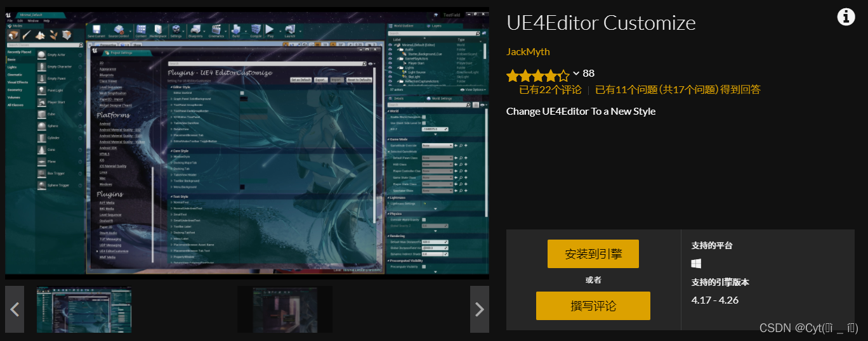Open the GameMode Override dropdown
The image size is (868, 341).
437,146
